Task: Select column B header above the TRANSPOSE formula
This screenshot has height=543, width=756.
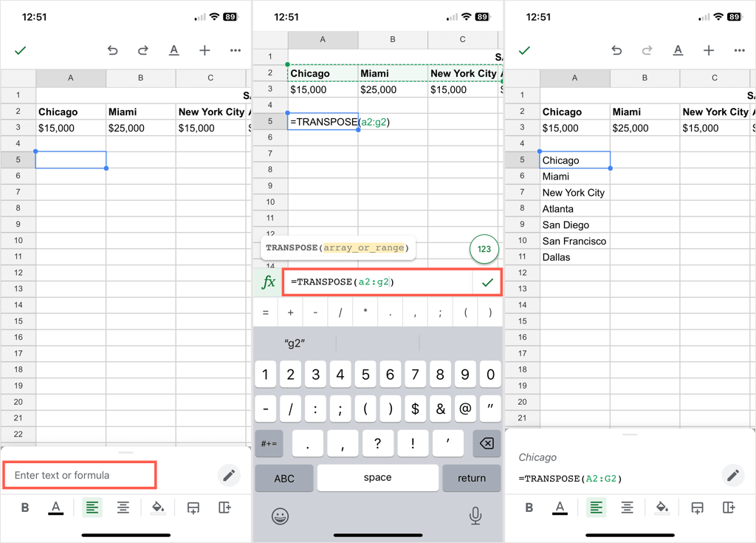Action: point(393,40)
